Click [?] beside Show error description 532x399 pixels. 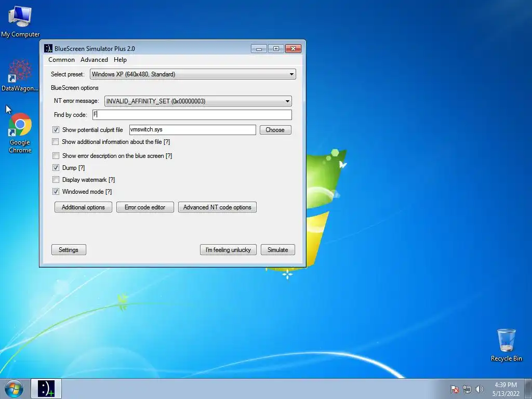pyautogui.click(x=169, y=156)
